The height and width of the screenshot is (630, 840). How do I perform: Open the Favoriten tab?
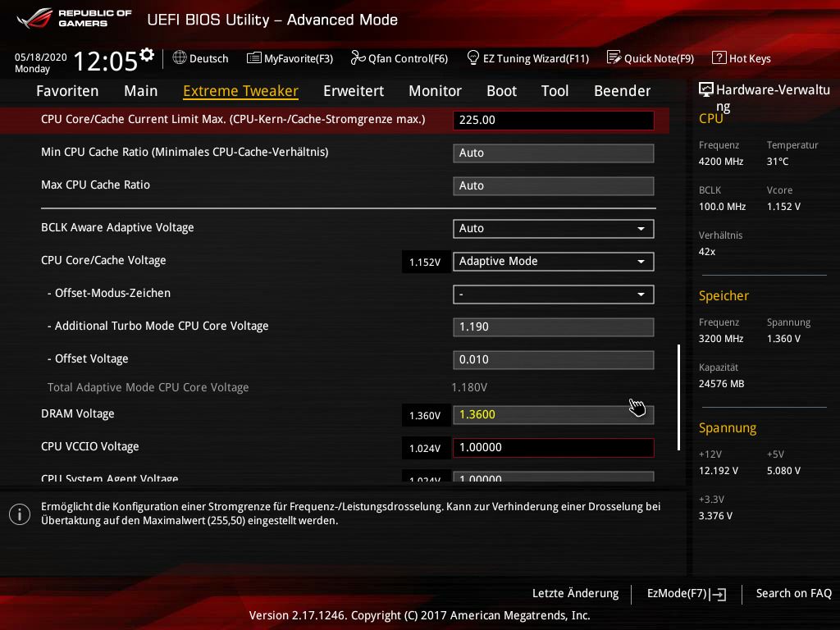coord(67,91)
